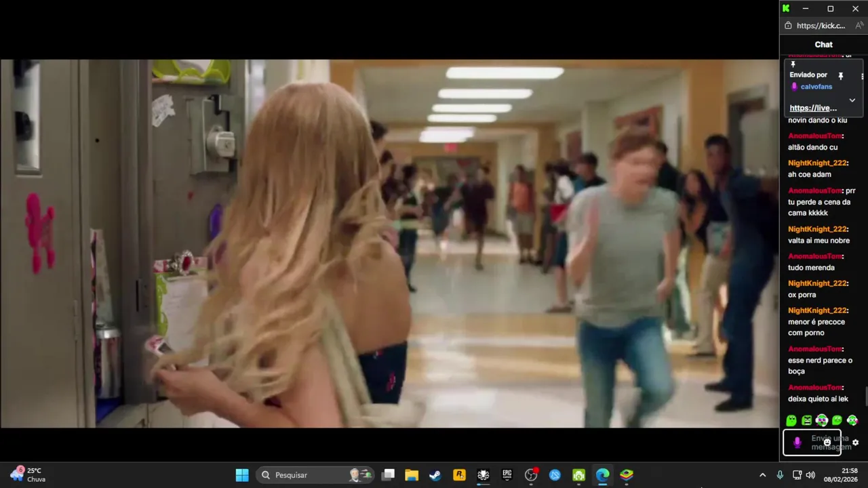Open Epic Games Launcher from taskbar
868x488 pixels.
pyautogui.click(x=507, y=475)
